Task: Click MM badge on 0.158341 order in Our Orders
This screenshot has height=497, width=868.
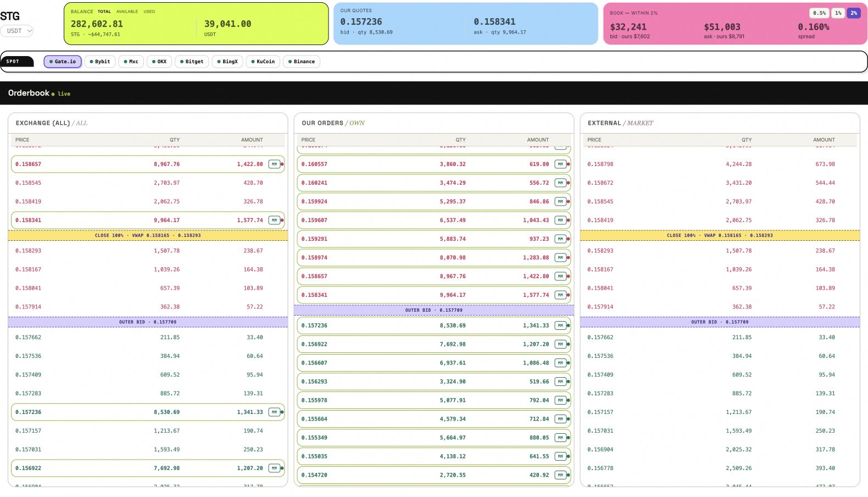Action: click(x=560, y=295)
